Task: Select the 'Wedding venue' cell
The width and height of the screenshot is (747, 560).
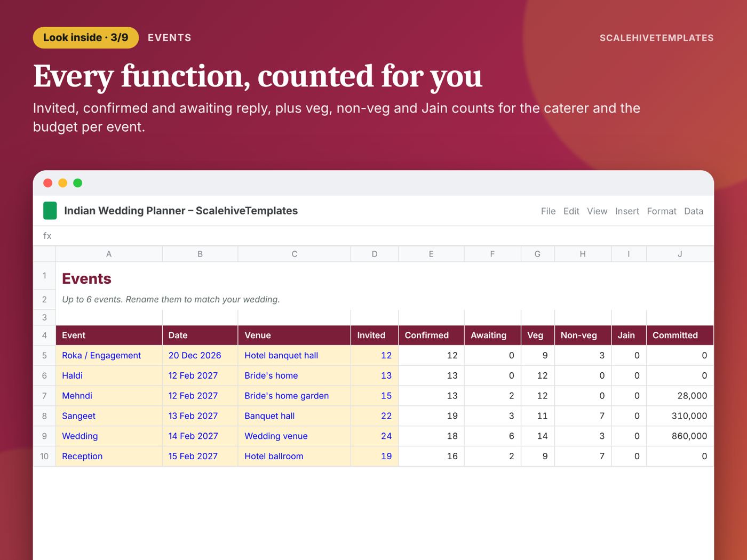Action: (295, 436)
